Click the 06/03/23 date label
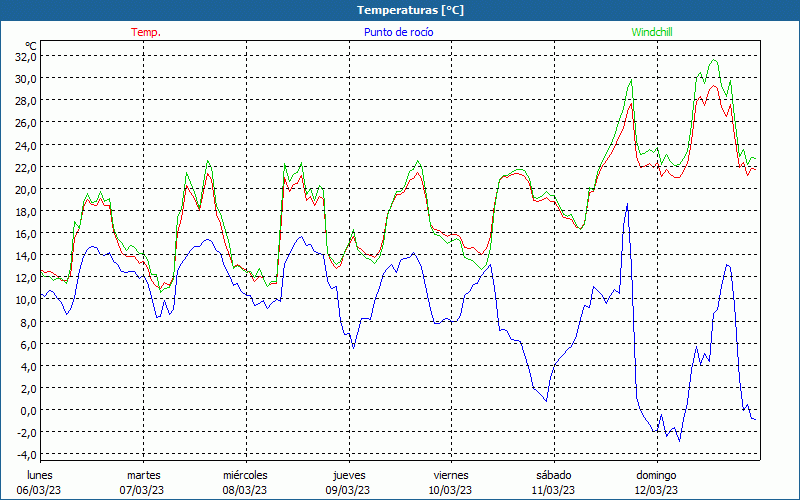This screenshot has width=800, height=500. pyautogui.click(x=39, y=490)
